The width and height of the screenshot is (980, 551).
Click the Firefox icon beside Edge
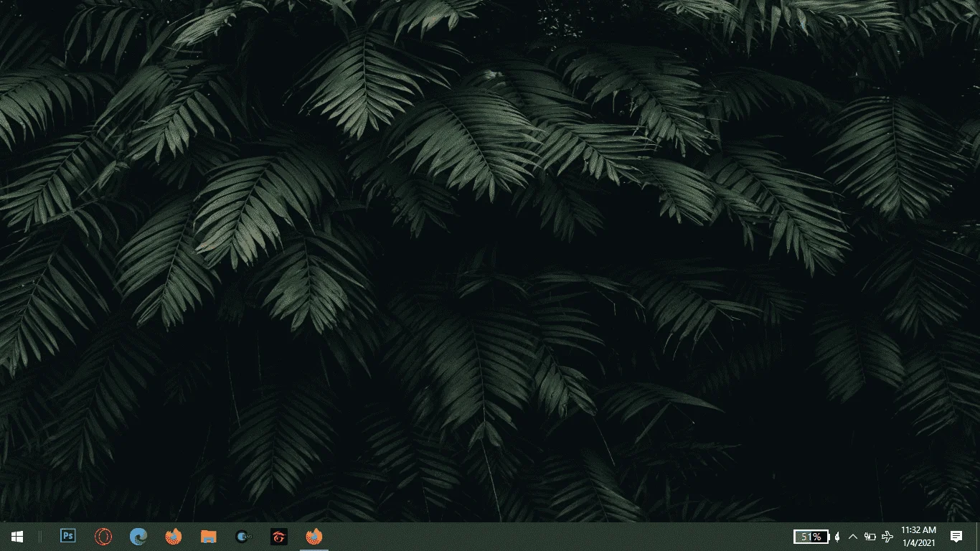tap(173, 537)
